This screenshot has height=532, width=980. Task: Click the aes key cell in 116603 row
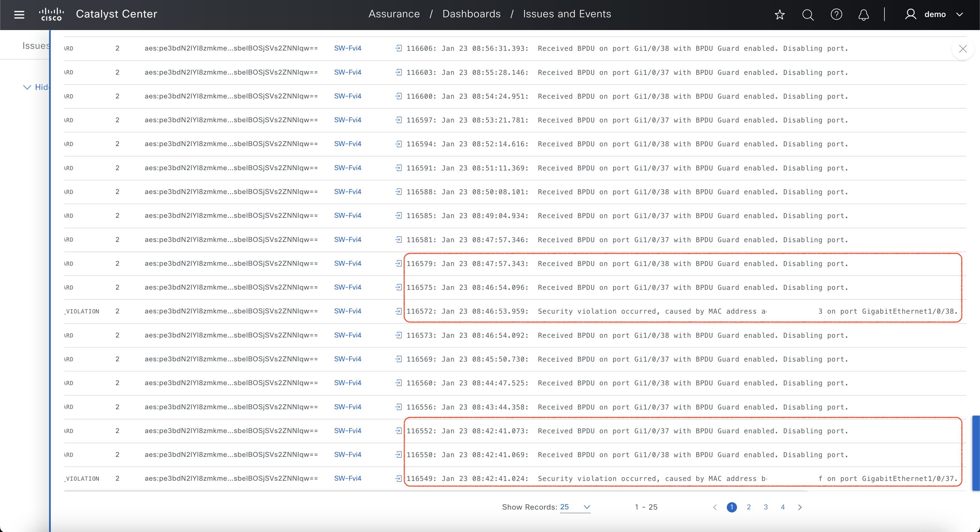tap(231, 72)
